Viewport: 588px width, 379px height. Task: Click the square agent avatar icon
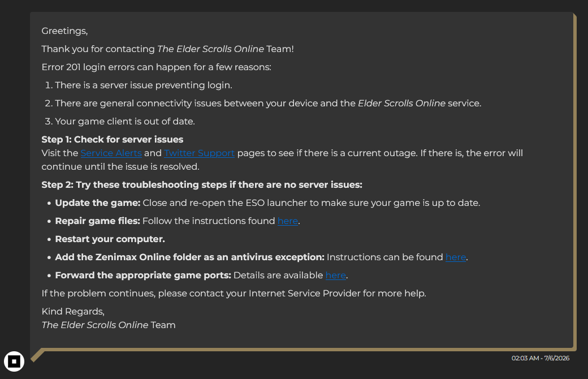(14, 361)
